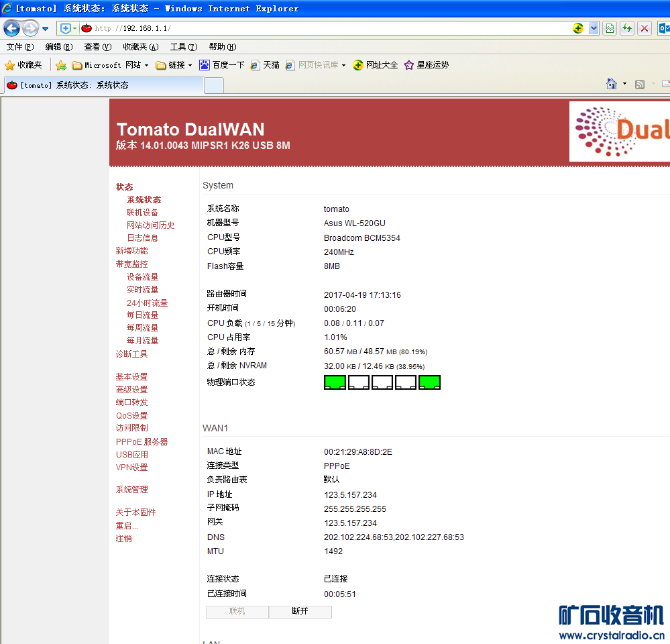
Task: Open the address bar history dropdown
Action: click(594, 28)
